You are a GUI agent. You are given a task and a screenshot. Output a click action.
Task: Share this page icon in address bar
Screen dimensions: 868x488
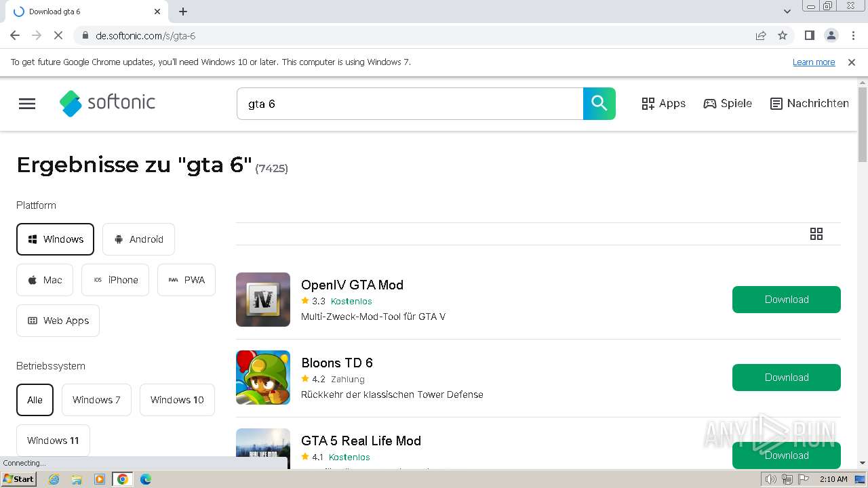(x=761, y=35)
